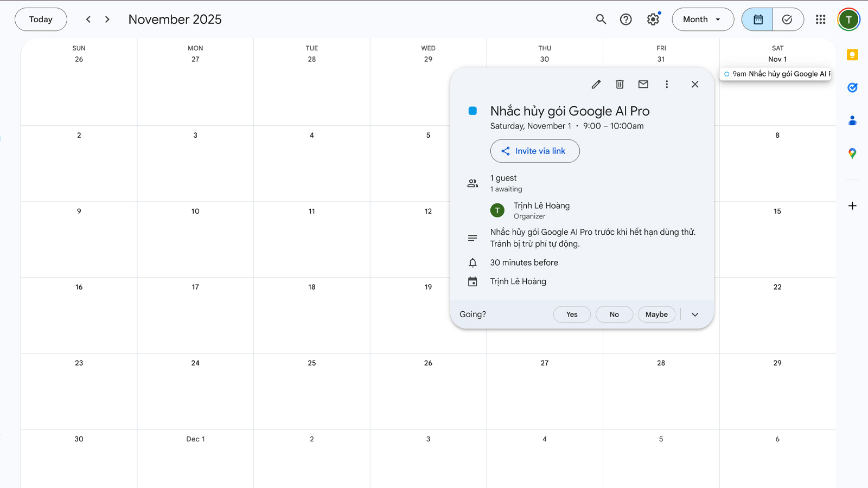Open Google apps grid launcher
The image size is (868, 488).
pyautogui.click(x=820, y=20)
